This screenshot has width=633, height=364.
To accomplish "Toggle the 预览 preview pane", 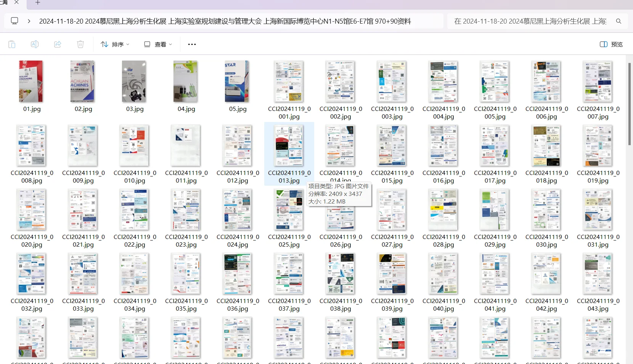I will tap(611, 44).
